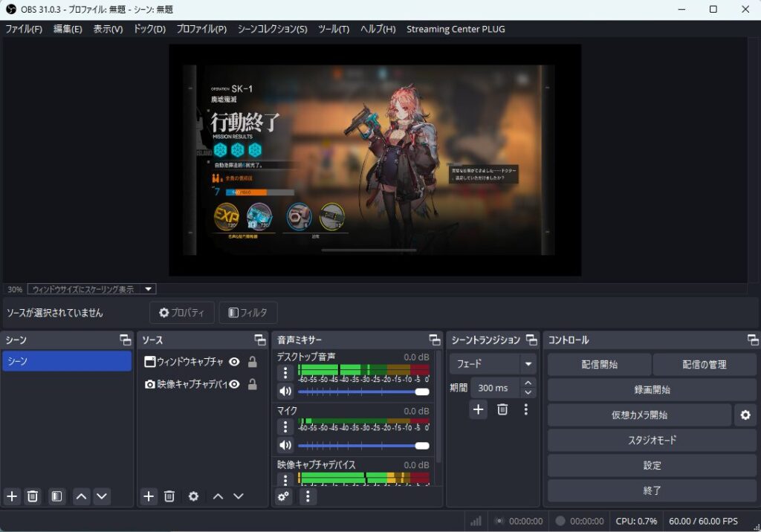Open デスクトップ音声 options three-dot menu
Image resolution: width=761 pixels, height=532 pixels.
tap(285, 373)
